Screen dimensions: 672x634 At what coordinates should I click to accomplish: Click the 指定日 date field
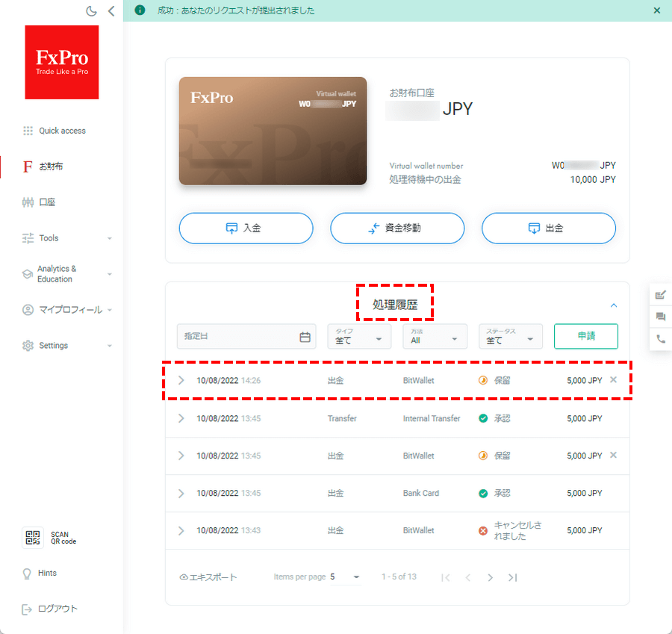[x=246, y=337]
